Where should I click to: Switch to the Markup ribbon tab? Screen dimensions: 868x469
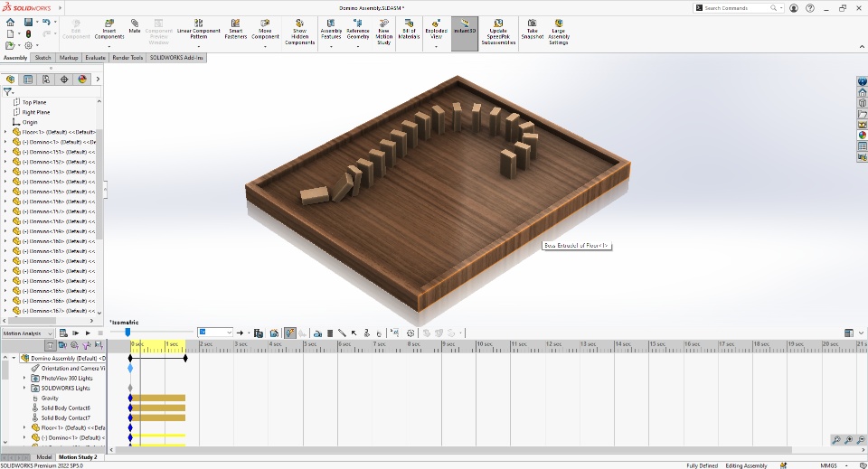pos(69,58)
